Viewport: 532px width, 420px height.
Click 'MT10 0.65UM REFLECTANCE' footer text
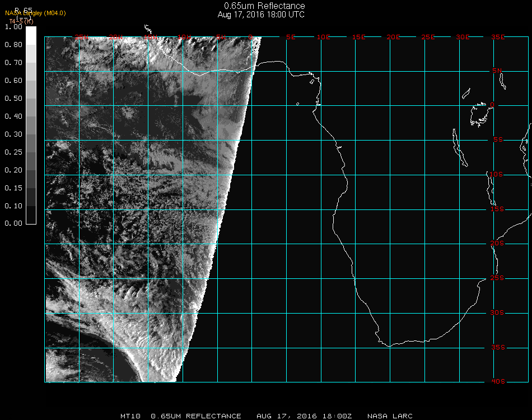tap(180, 416)
